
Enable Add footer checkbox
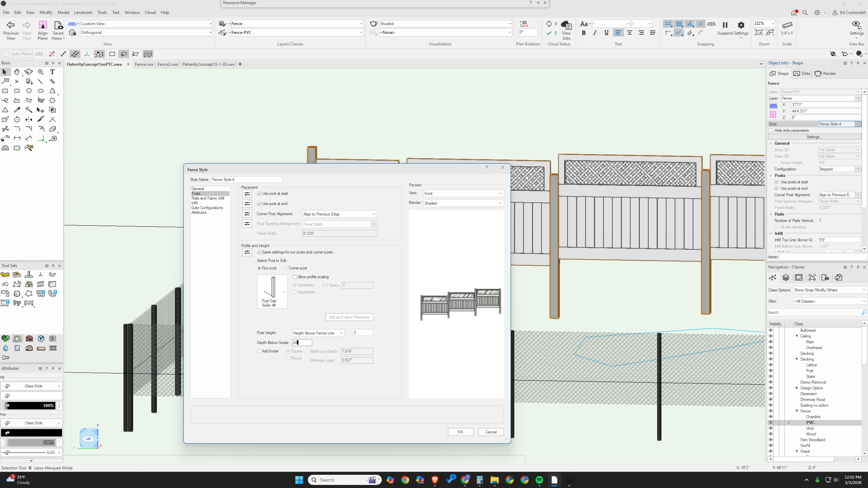pyautogui.click(x=259, y=351)
